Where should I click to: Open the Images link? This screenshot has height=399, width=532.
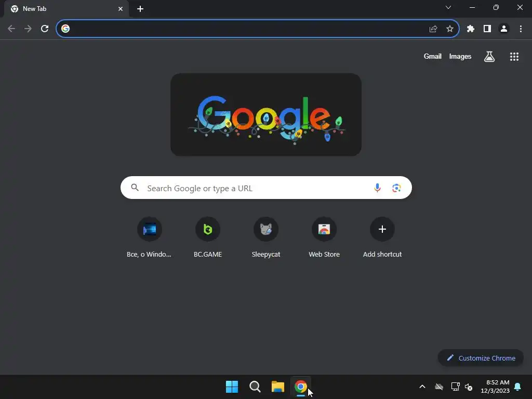click(x=460, y=56)
